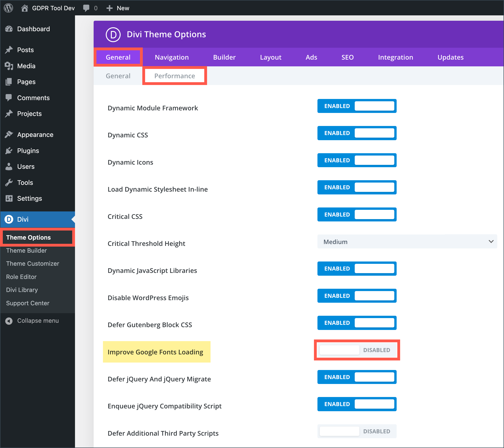Click the Dashboard gauge icon

pyautogui.click(x=9, y=29)
